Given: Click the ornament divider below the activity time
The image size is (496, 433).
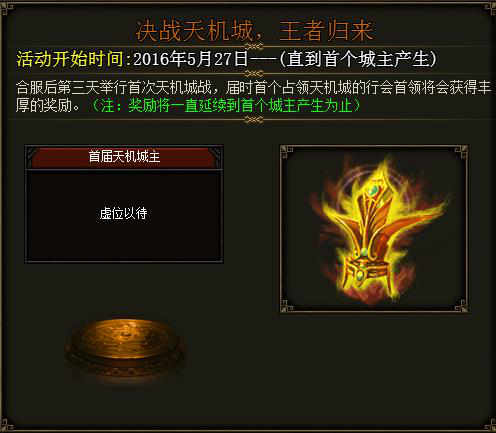Looking at the screenshot, I should point(254,73).
